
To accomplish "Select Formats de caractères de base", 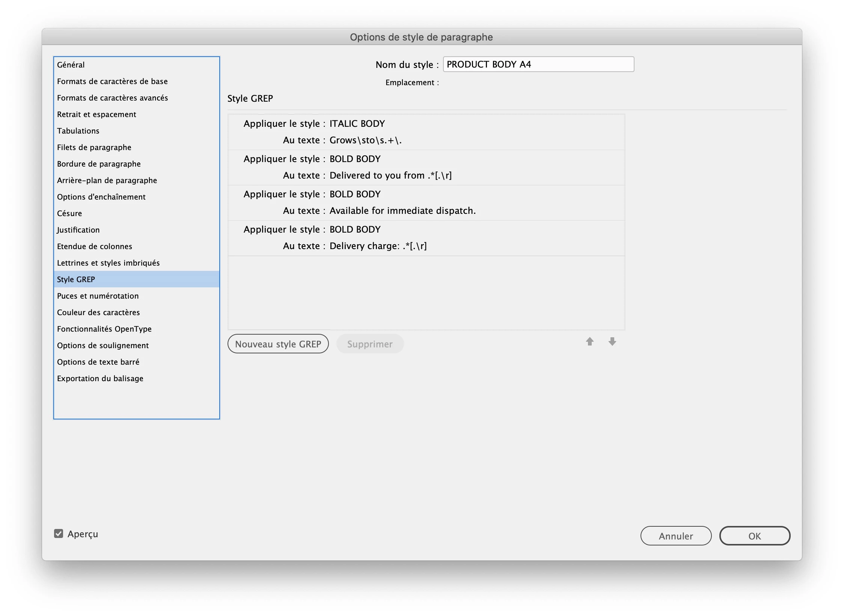I will [112, 81].
